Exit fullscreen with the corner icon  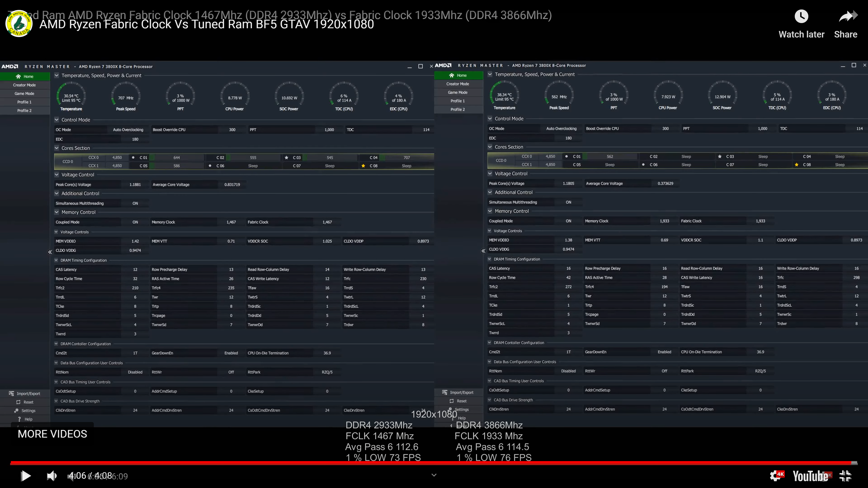(x=845, y=476)
